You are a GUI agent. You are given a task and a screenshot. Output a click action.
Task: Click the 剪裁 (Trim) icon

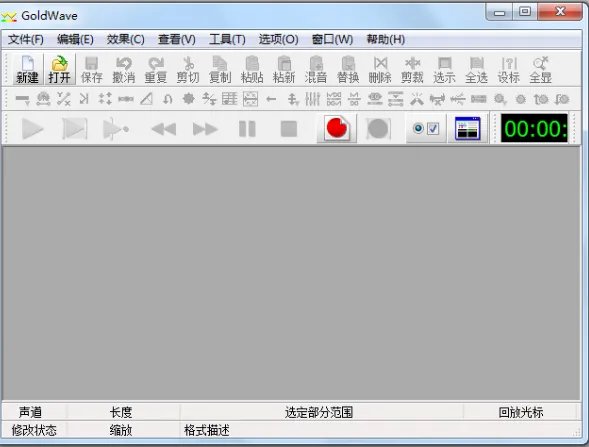coord(412,69)
